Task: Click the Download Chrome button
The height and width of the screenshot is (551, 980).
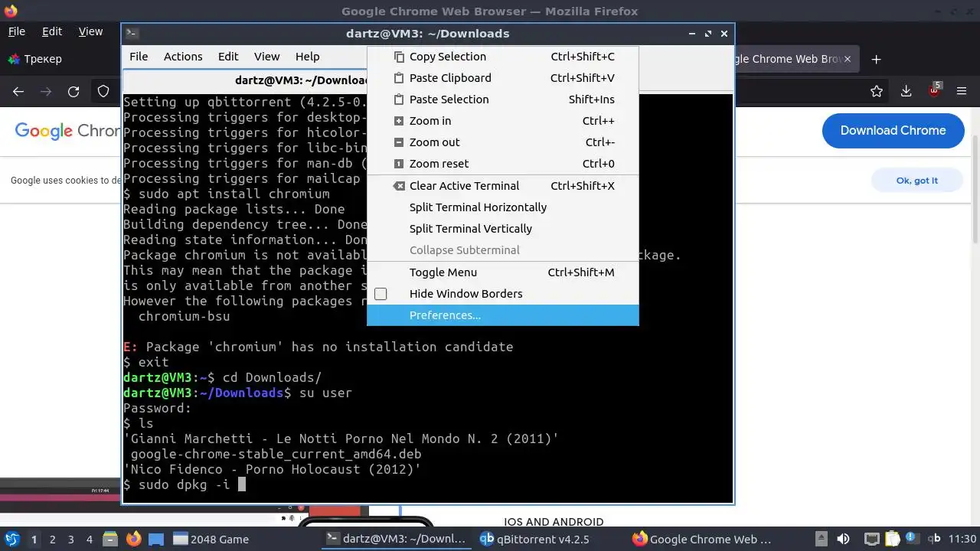Action: tap(893, 130)
